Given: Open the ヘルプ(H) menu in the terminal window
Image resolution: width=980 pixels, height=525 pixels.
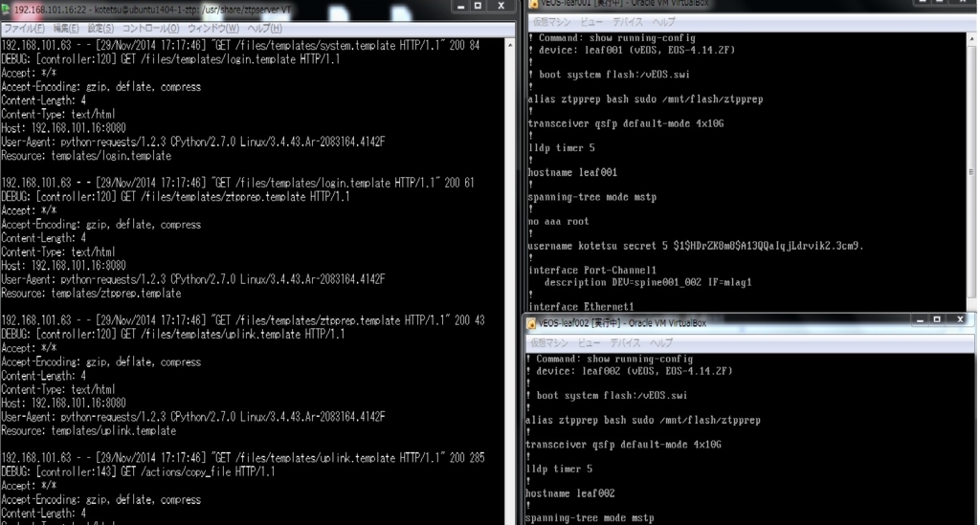Looking at the screenshot, I should (x=264, y=28).
